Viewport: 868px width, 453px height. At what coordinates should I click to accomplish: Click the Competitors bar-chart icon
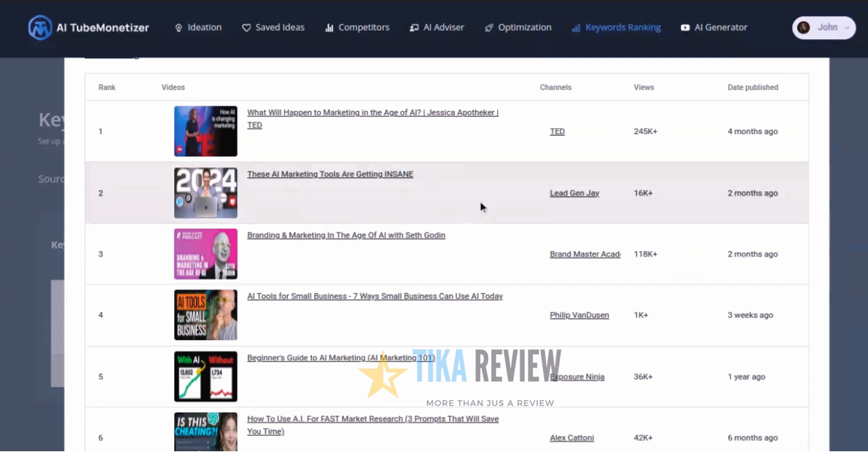[x=329, y=28]
